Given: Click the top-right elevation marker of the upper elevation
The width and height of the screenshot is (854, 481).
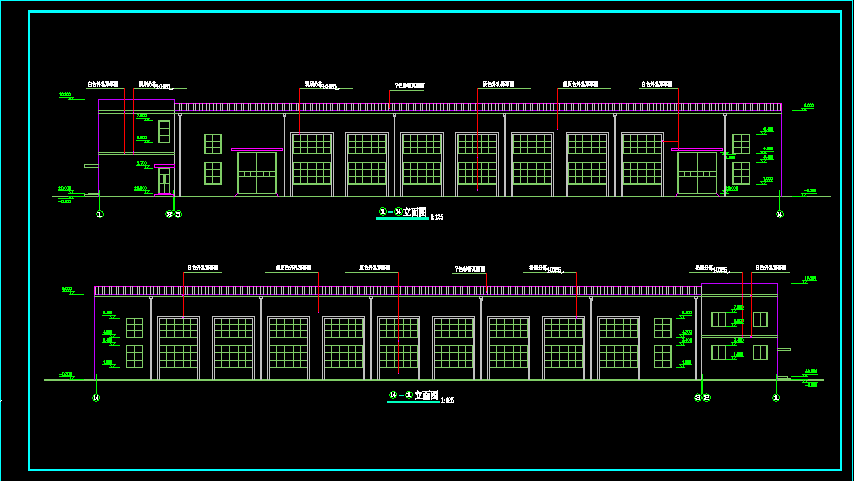Looking at the screenshot, I should click(808, 105).
